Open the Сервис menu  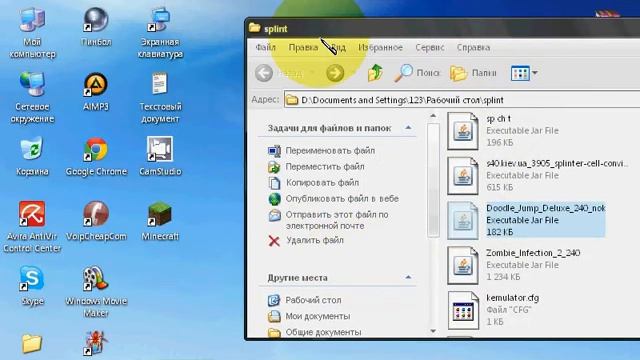pyautogui.click(x=430, y=47)
